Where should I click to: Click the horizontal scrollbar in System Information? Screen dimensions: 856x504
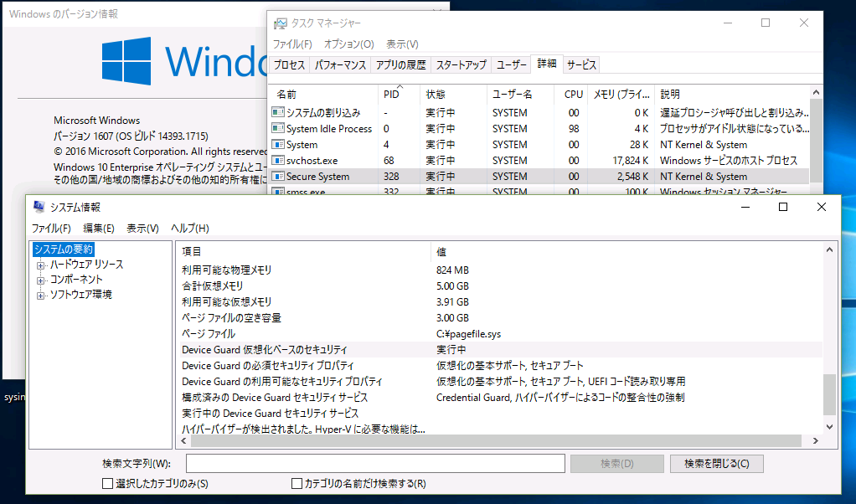[x=494, y=441]
